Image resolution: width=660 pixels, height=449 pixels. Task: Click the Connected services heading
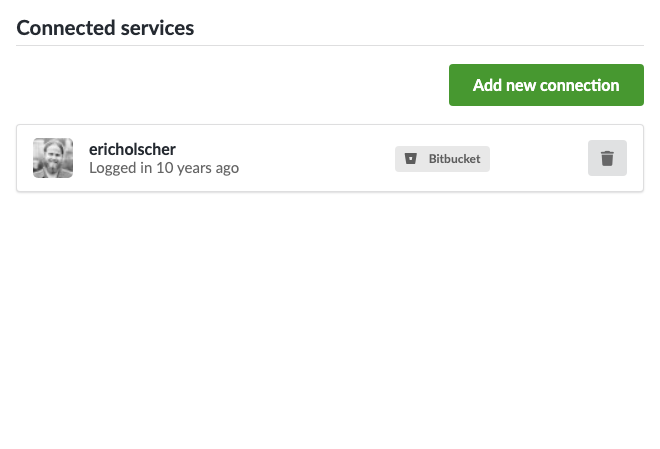coord(105,28)
